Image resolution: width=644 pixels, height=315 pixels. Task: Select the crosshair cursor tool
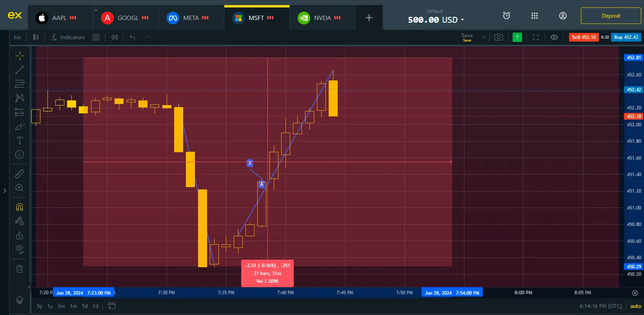point(20,56)
